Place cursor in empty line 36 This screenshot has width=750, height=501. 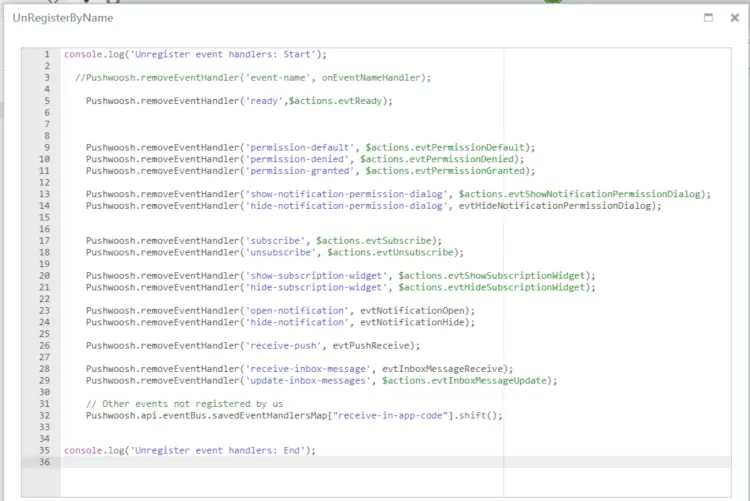coord(300,462)
